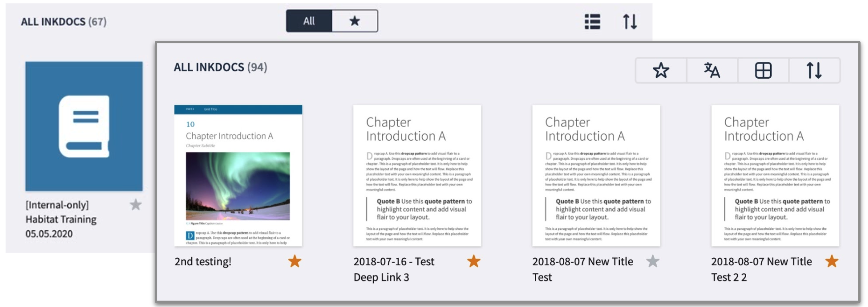
Task: Switch to the starred filter tab
Action: pos(355,21)
